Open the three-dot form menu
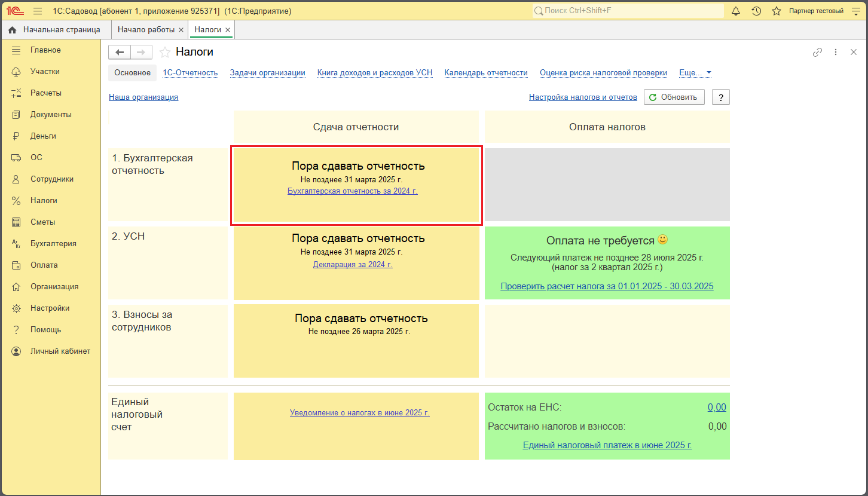This screenshot has height=496, width=868. 836,53
